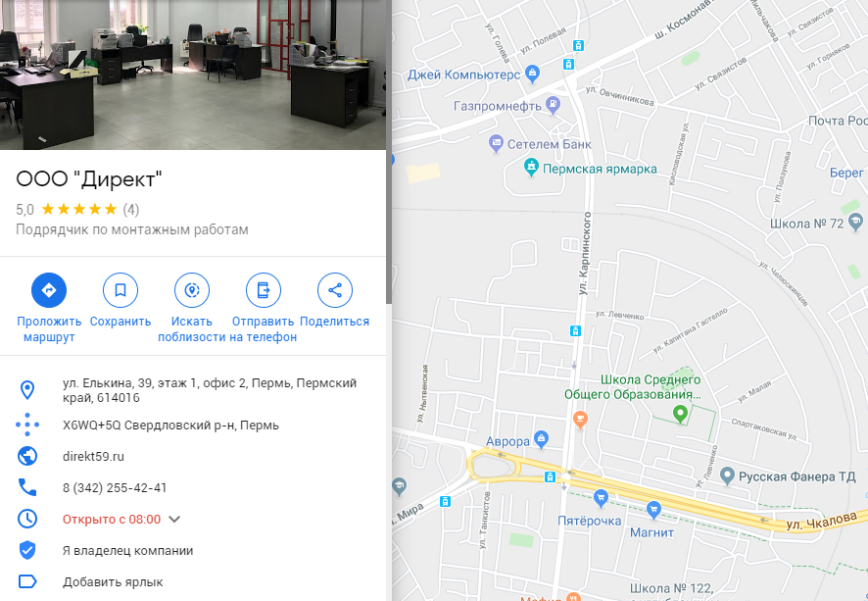
Task: Select the Пермская ярмарка map marker
Action: point(531,168)
